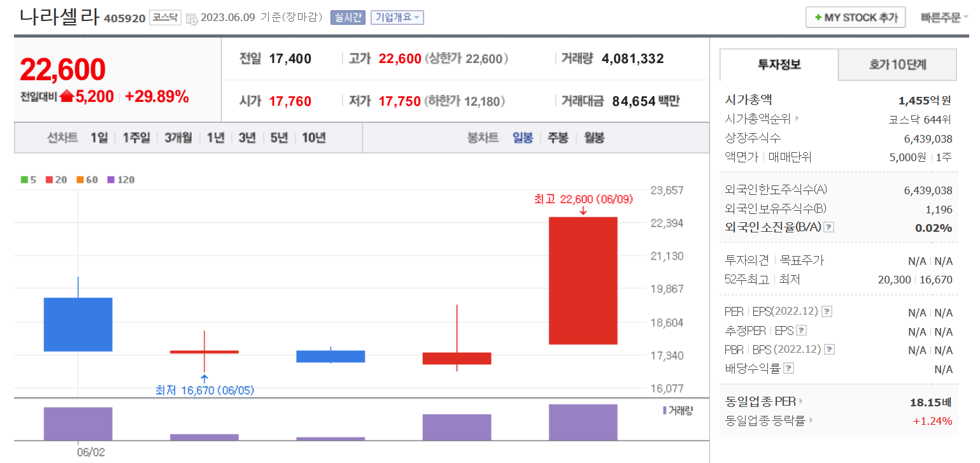Click the 외국인보유주식수 value 1,196

pyautogui.click(x=939, y=209)
